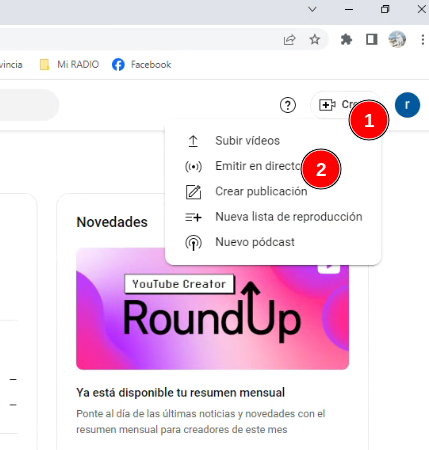Restore down the Chrome window
Screen dimensions: 429x450
click(x=385, y=9)
